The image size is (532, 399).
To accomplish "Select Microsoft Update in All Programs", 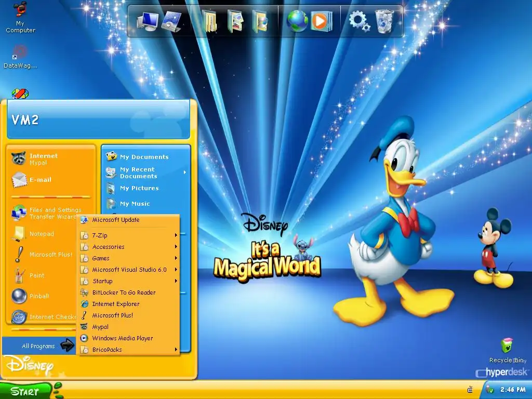I will coord(129,220).
